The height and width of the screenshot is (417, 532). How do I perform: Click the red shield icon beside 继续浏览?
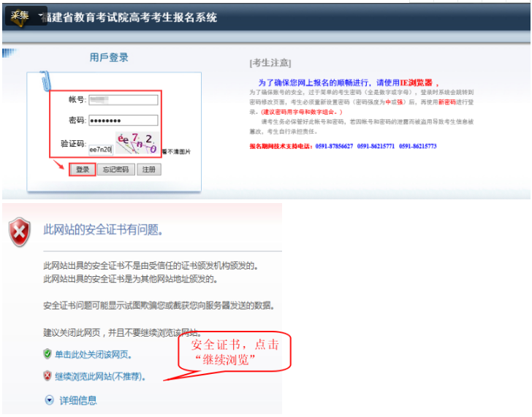click(x=47, y=375)
